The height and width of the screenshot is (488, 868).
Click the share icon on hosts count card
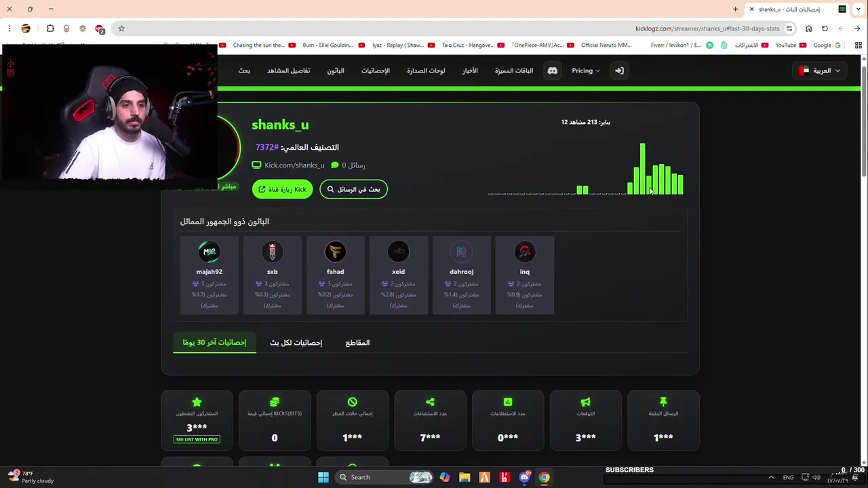430,402
